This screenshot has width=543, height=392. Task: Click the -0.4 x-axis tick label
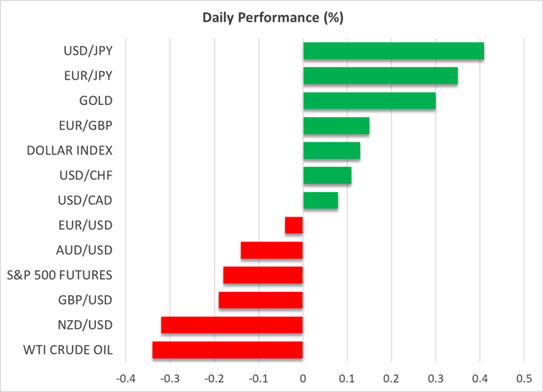click(125, 378)
